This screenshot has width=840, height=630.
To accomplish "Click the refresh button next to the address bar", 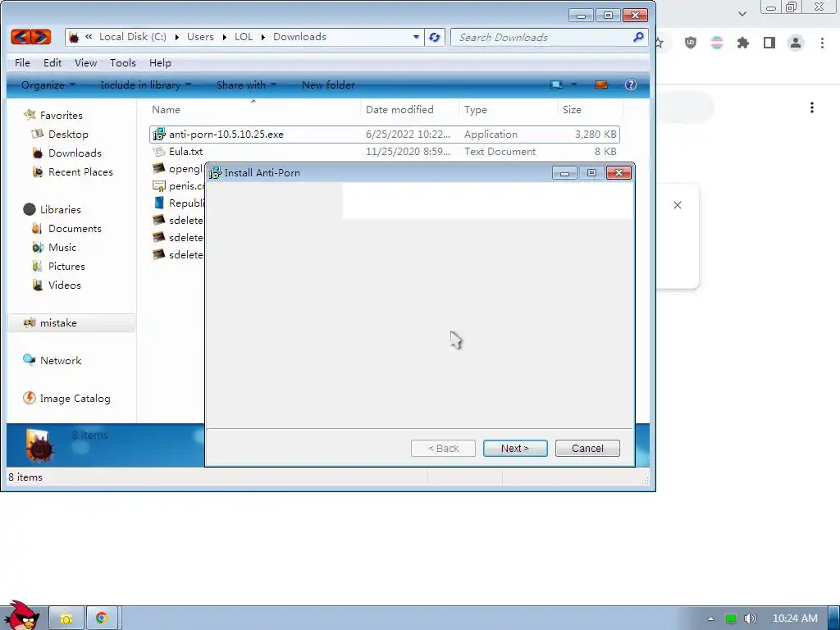I will pyautogui.click(x=435, y=37).
